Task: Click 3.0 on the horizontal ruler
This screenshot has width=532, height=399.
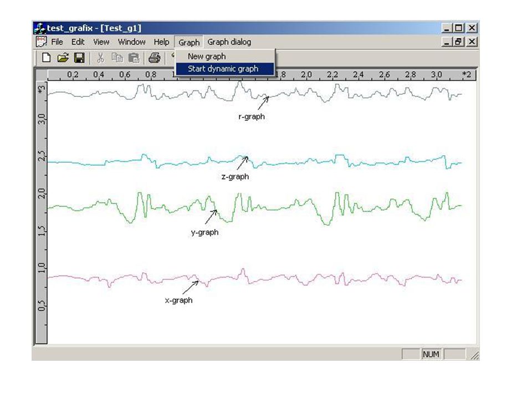Action: click(x=436, y=74)
